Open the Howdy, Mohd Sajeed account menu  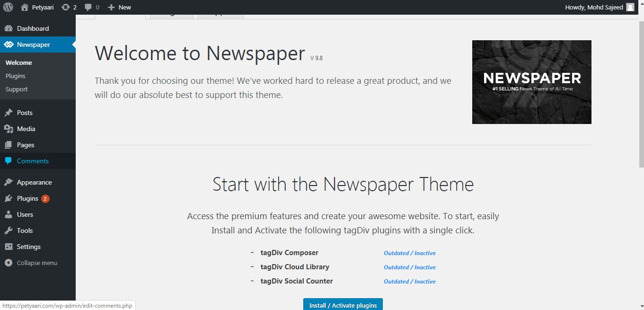point(600,7)
